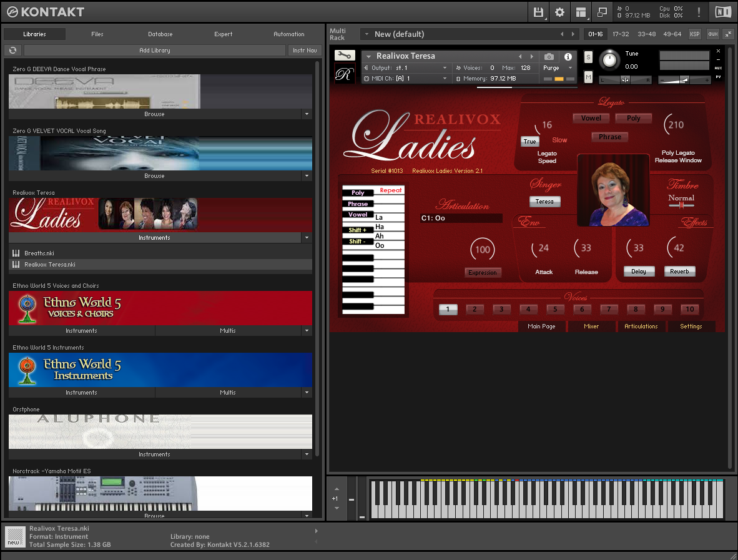Select voice number 2 button

tap(475, 309)
